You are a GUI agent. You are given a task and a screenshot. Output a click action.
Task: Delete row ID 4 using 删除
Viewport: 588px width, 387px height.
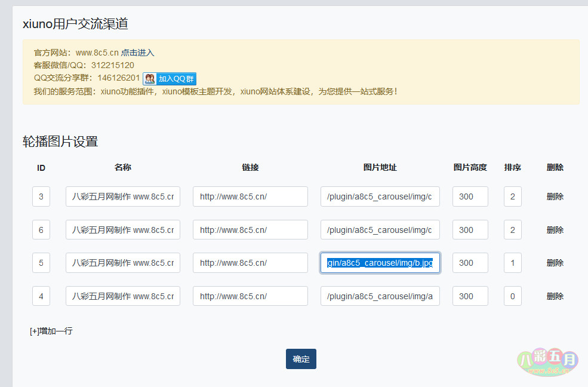555,296
